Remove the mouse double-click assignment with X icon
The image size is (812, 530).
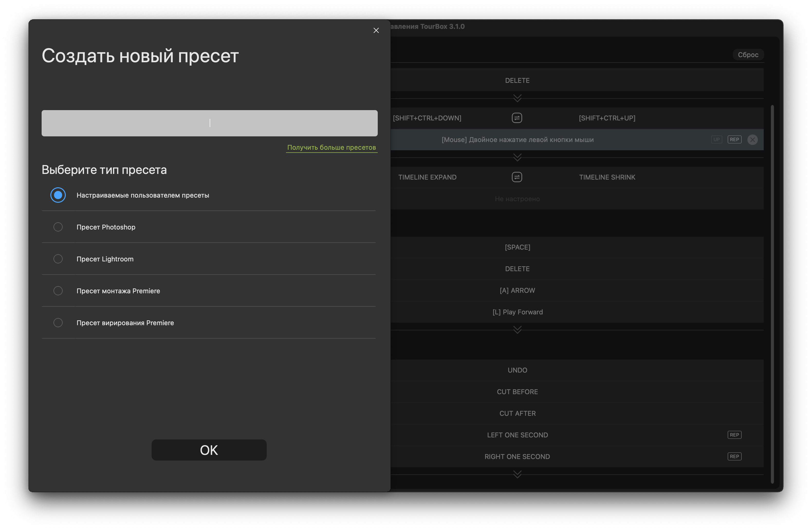(752, 140)
